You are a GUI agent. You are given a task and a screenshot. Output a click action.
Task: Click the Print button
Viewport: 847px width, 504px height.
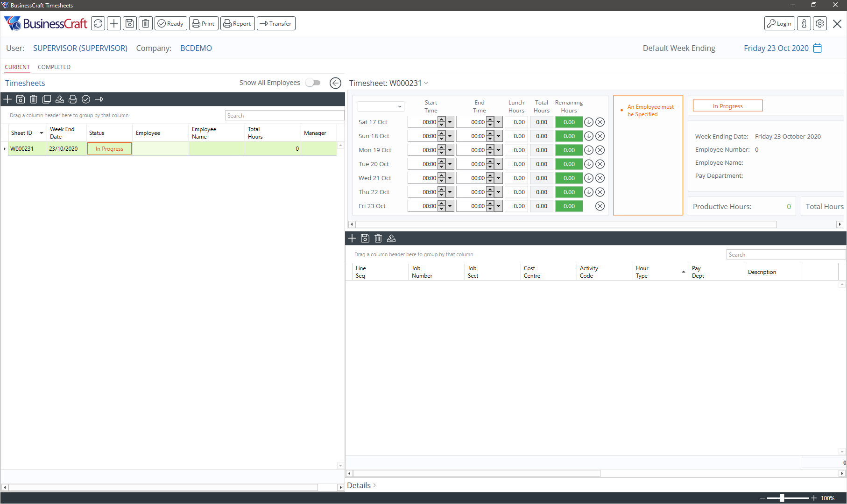pos(204,23)
